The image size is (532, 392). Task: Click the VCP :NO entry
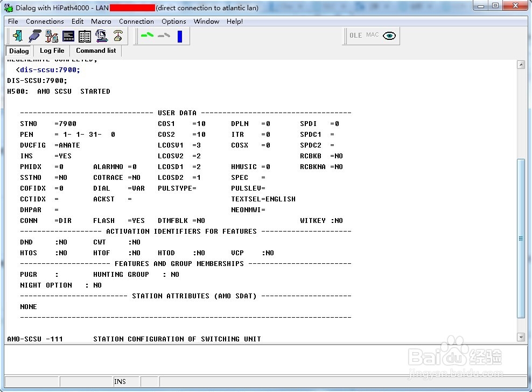tap(253, 253)
